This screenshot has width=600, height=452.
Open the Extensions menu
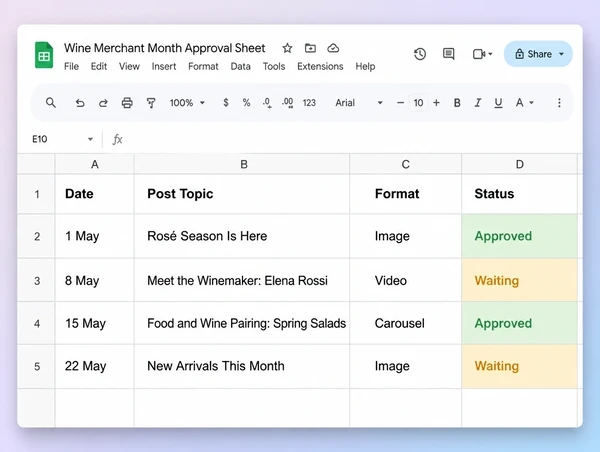click(x=320, y=66)
